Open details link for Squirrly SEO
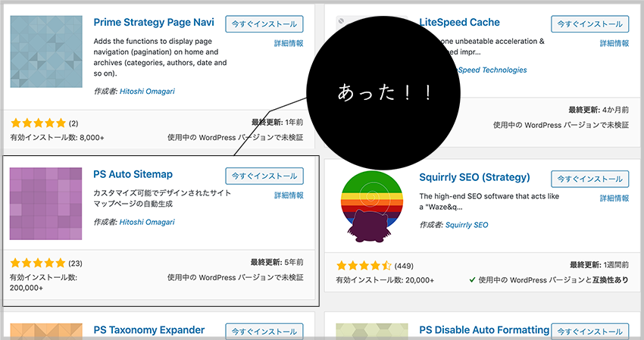This screenshot has width=644, height=340. [614, 198]
